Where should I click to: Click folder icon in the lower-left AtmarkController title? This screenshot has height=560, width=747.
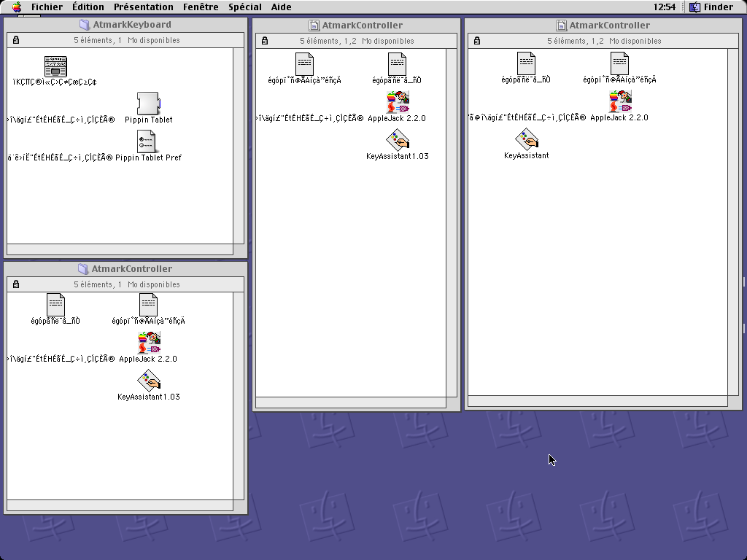click(x=83, y=269)
